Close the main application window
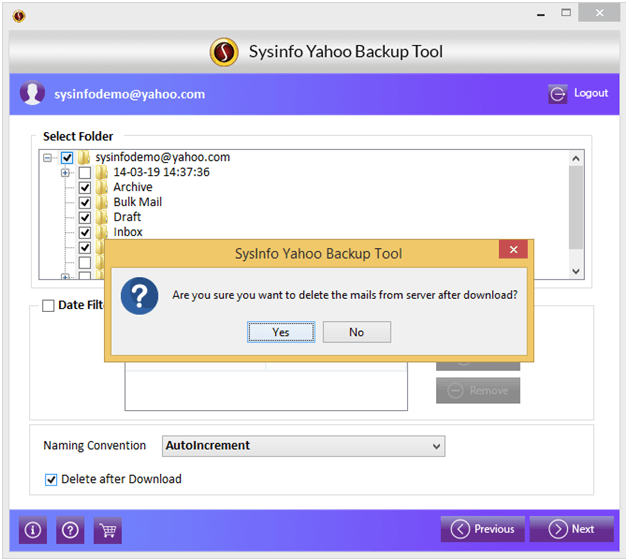The width and height of the screenshot is (628, 560). click(x=600, y=13)
